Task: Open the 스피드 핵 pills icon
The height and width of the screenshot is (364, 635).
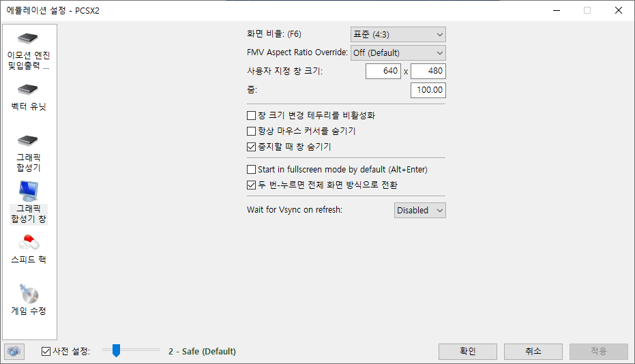Action: [x=29, y=243]
